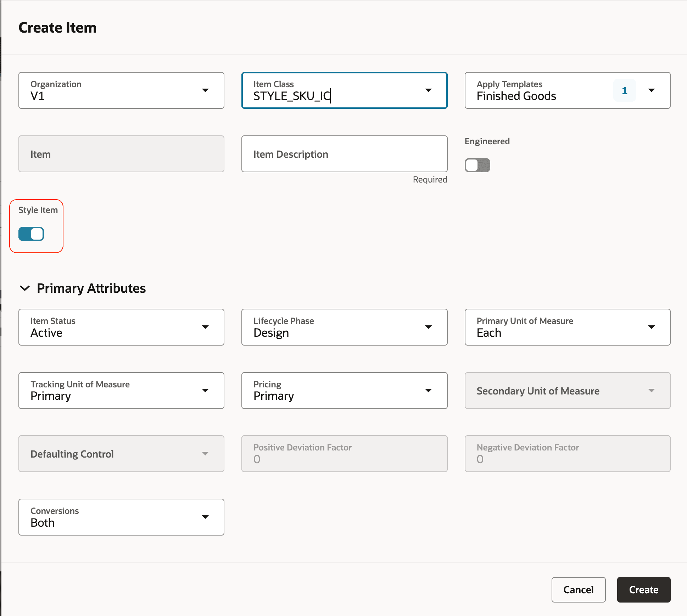Select the Finished Goods template text

(516, 96)
